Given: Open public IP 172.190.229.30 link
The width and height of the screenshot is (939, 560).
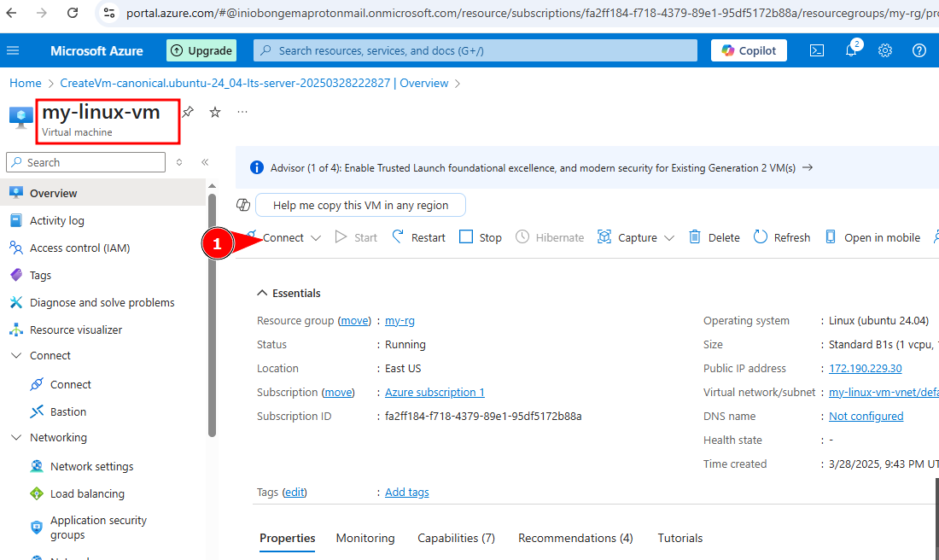Looking at the screenshot, I should [865, 368].
